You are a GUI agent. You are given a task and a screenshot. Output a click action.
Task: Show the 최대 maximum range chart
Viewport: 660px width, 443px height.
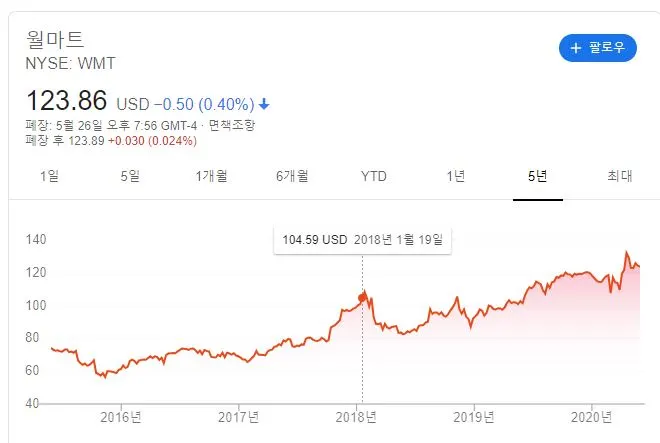[620, 176]
